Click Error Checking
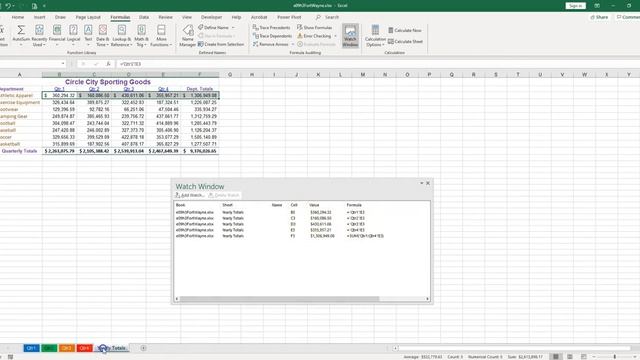Viewport: 640px width, 360px height. 314,36
